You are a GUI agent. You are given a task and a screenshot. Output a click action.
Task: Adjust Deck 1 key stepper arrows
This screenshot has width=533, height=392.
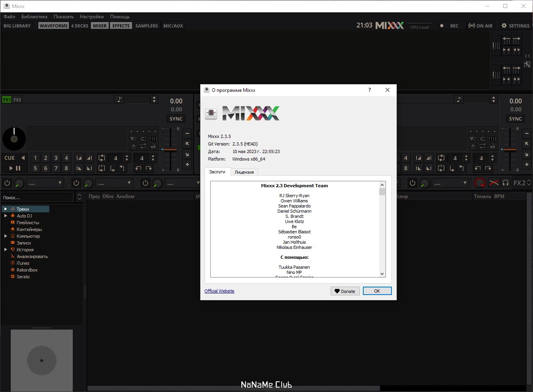coord(154,99)
